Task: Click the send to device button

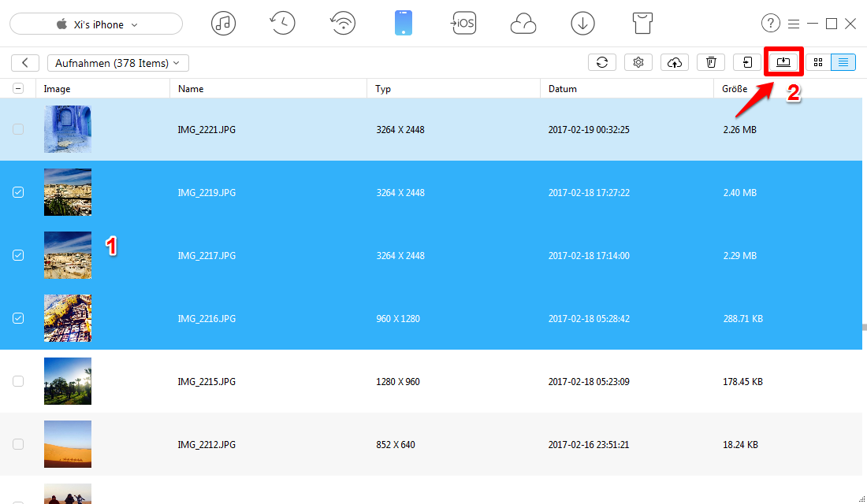Action: 747,62
